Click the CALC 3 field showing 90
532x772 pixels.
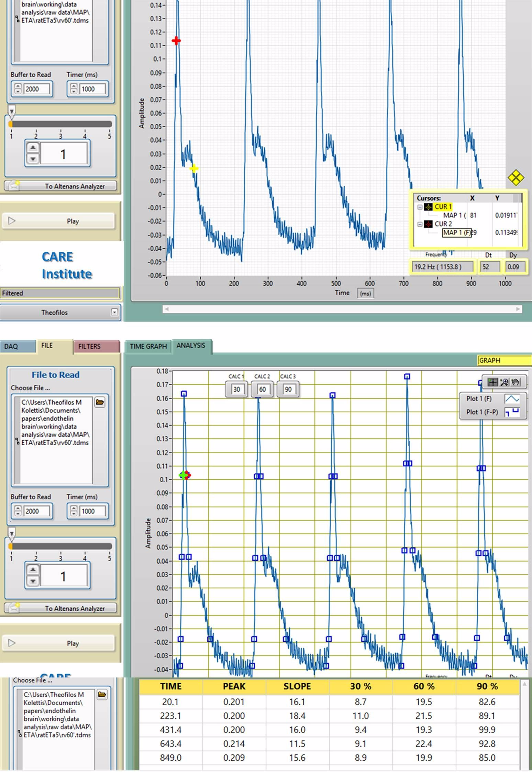[x=288, y=389]
